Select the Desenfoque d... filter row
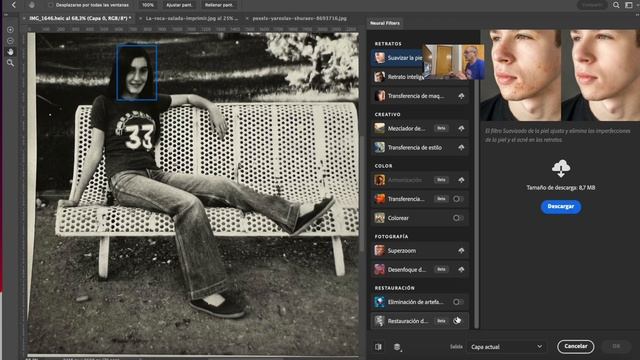The image size is (640, 360). (x=420, y=269)
